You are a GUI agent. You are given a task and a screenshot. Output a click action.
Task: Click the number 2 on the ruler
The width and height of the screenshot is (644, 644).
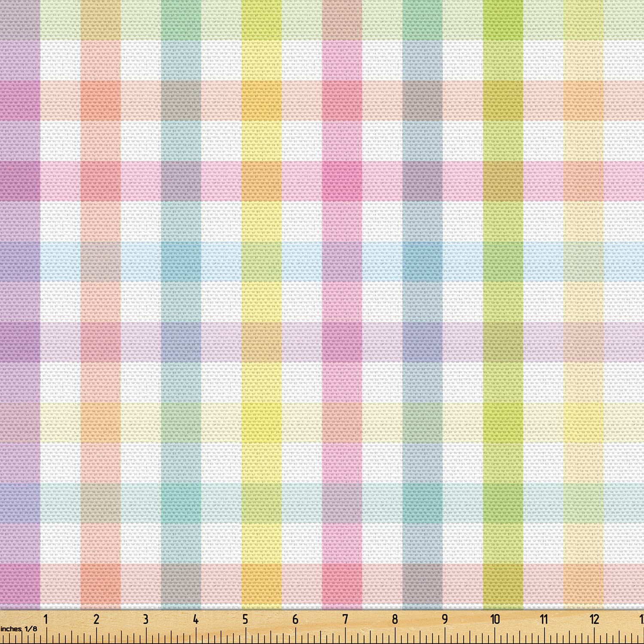(96, 619)
